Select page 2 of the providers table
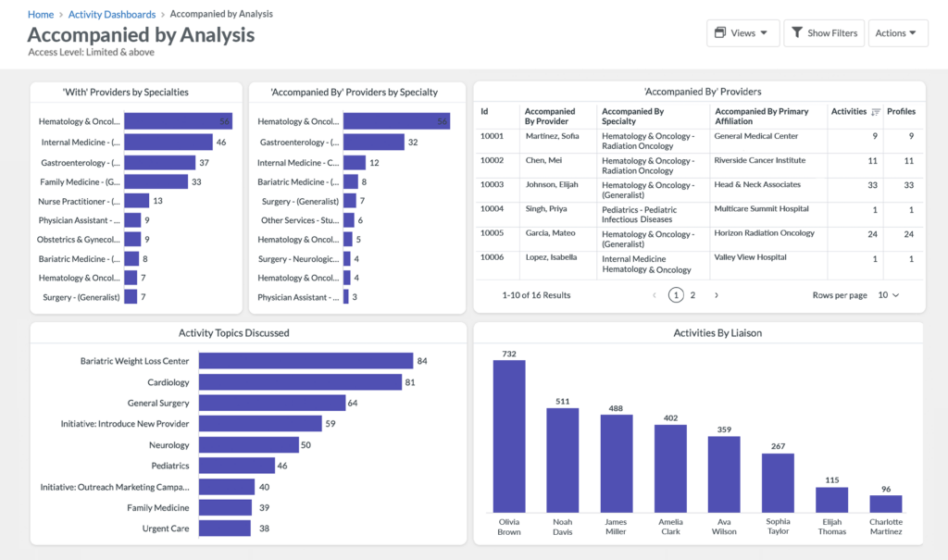948x560 pixels. 694,293
